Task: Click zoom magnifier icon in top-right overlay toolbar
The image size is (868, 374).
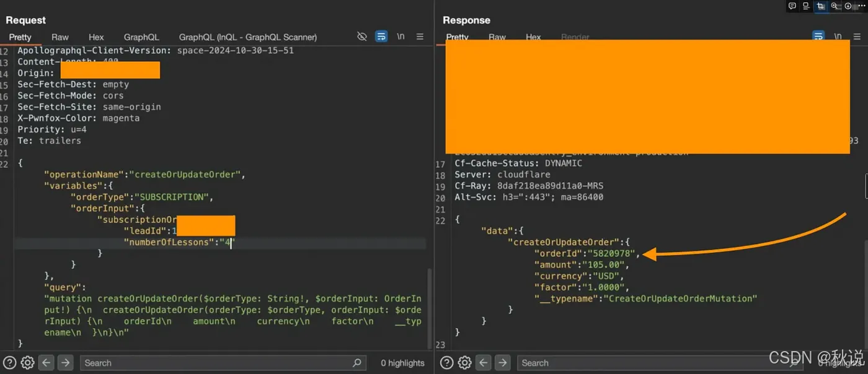Action: click(835, 6)
